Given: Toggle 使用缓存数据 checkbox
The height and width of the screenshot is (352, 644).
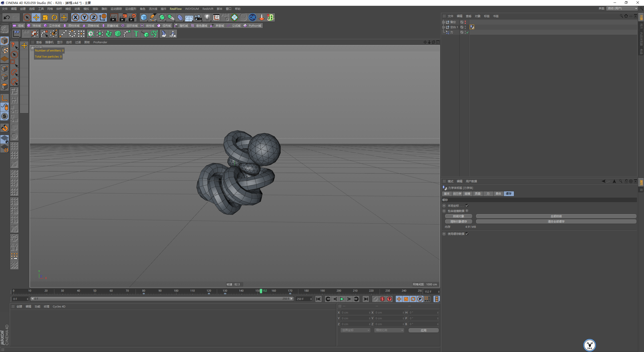Looking at the screenshot, I should (x=467, y=234).
